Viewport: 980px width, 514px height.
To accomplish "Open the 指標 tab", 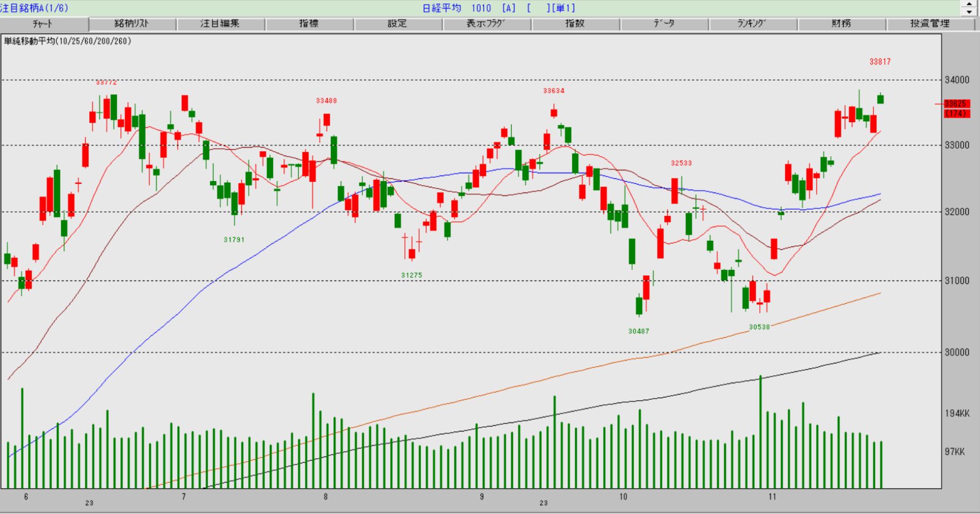I will pos(309,24).
